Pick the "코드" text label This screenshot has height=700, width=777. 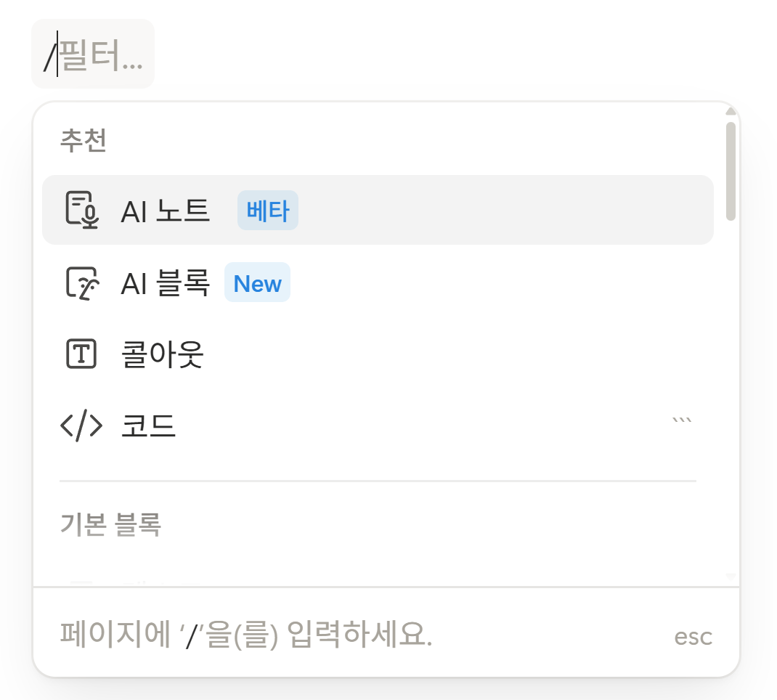pos(148,426)
